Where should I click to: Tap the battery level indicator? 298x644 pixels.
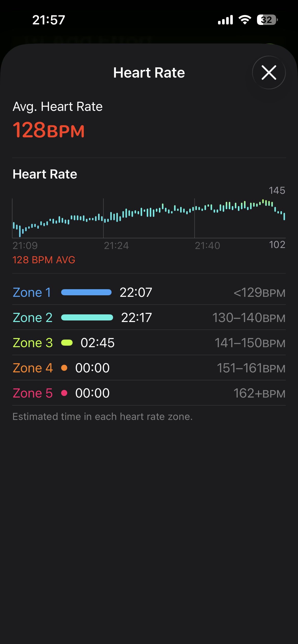tap(267, 20)
